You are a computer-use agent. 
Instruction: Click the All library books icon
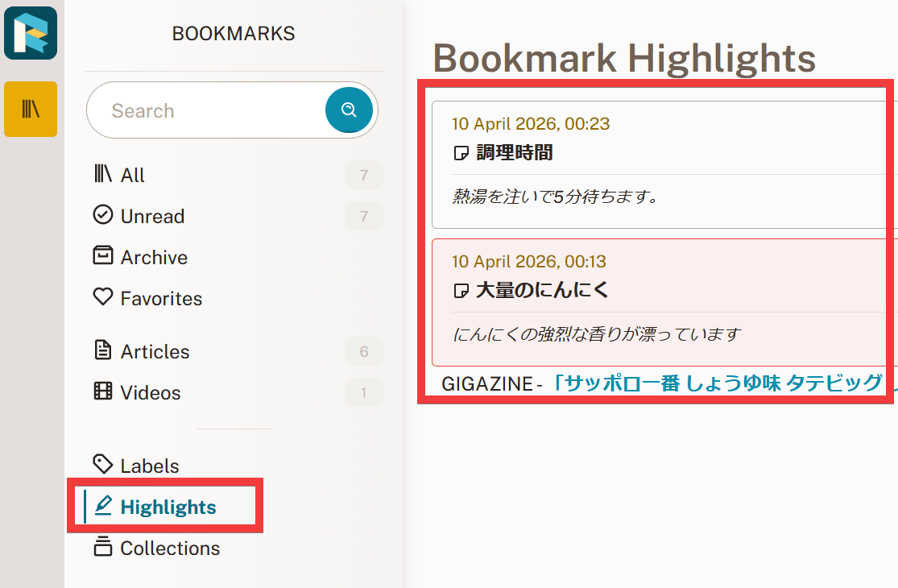(102, 173)
